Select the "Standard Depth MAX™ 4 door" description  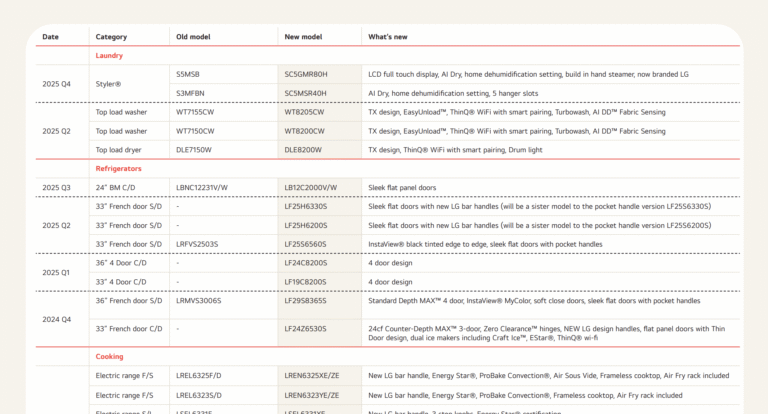534,301
